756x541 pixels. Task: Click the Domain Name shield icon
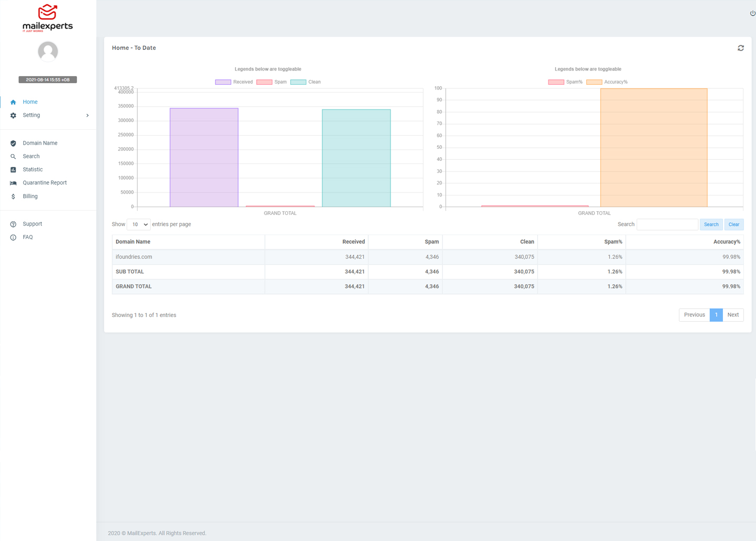tap(13, 143)
